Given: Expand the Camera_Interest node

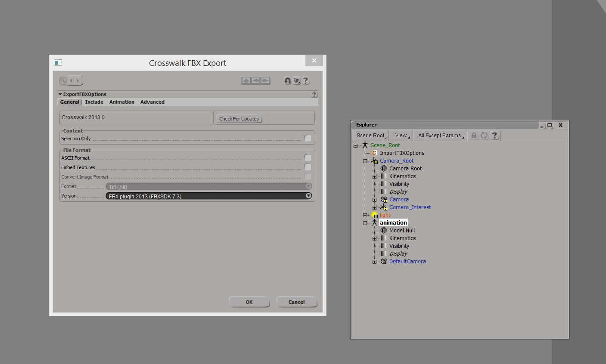Looking at the screenshot, I should coord(375,207).
